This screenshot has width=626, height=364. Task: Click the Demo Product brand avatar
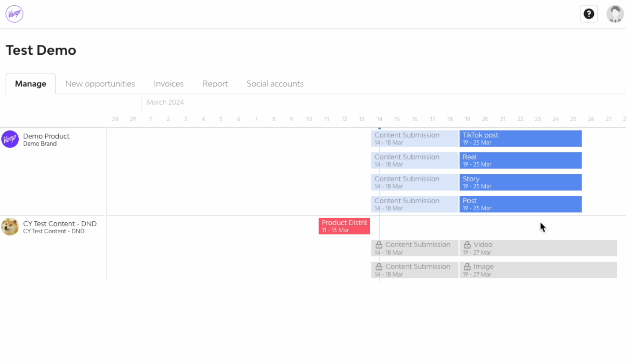click(10, 139)
